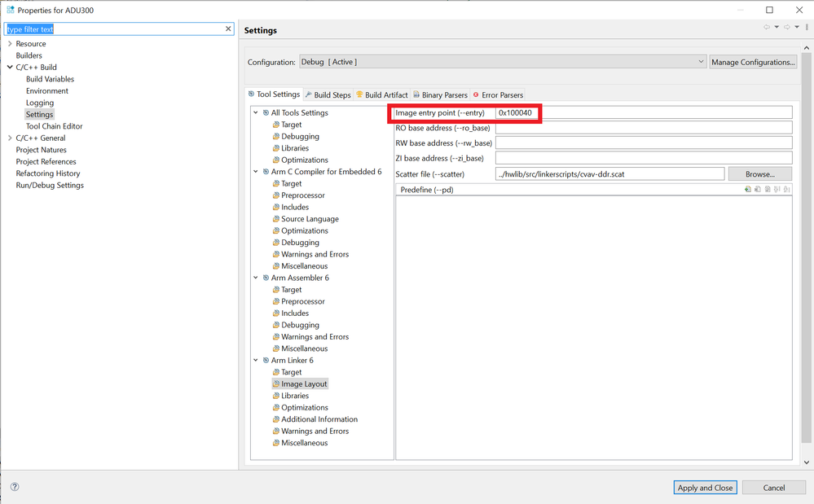Collapse the C/C++ Build category
The image size is (814, 504).
point(10,67)
